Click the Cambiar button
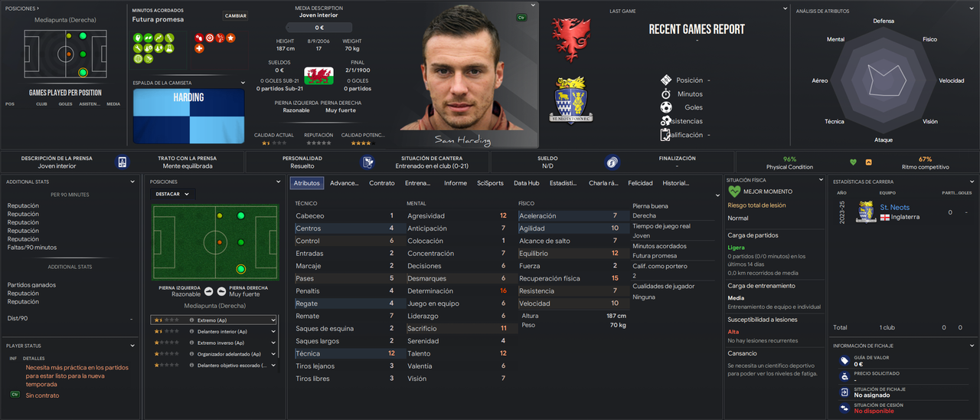 point(236,15)
